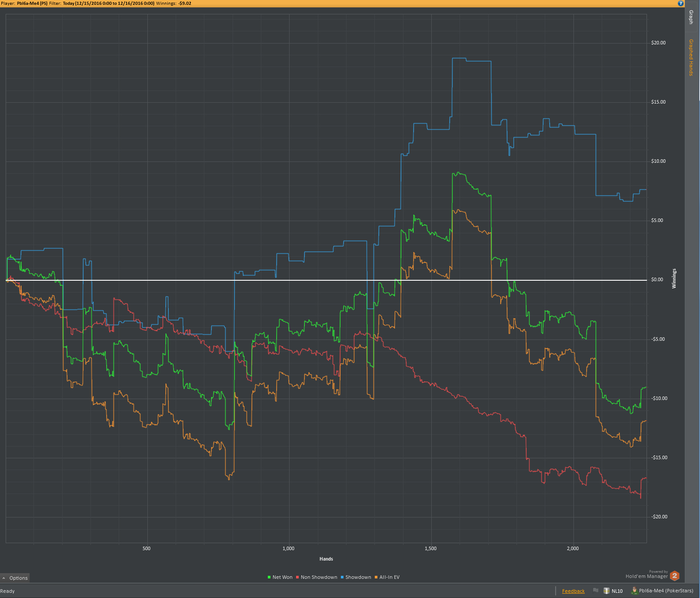The height and width of the screenshot is (598, 700).
Task: Switch to the Graph side tab
Action: tap(691, 17)
